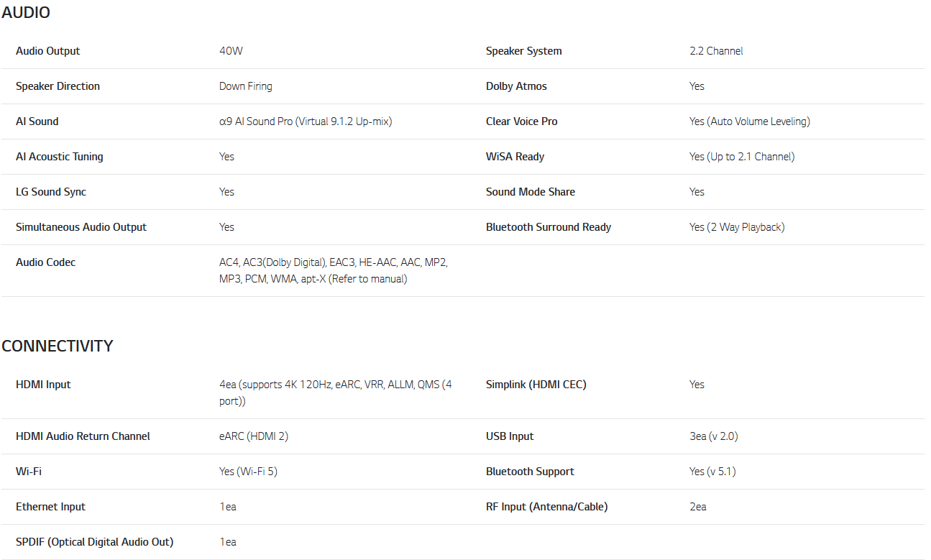Select the USB Input label

point(510,436)
